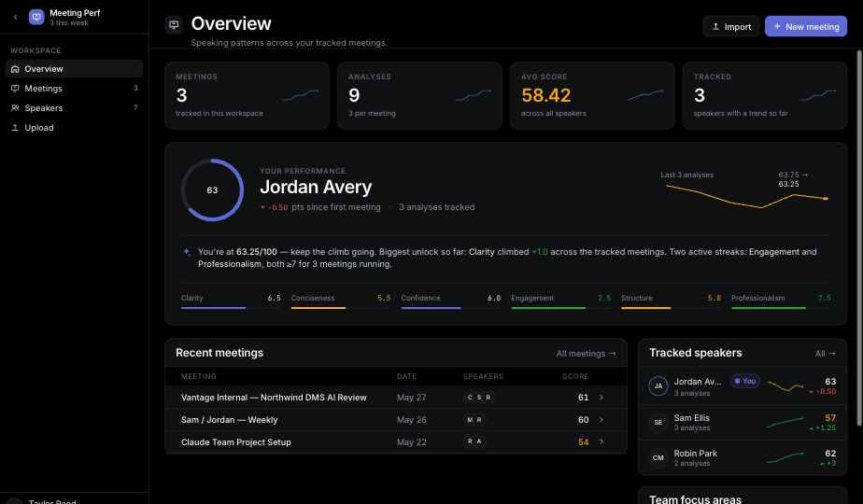Viewport: 863px width, 504px height.
Task: Click the page header icon beside Overview title
Action: point(174,25)
